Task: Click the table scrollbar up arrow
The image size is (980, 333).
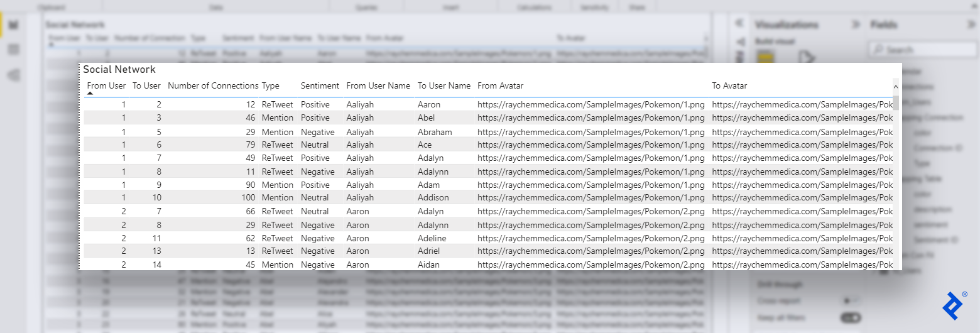Action: pos(896,87)
